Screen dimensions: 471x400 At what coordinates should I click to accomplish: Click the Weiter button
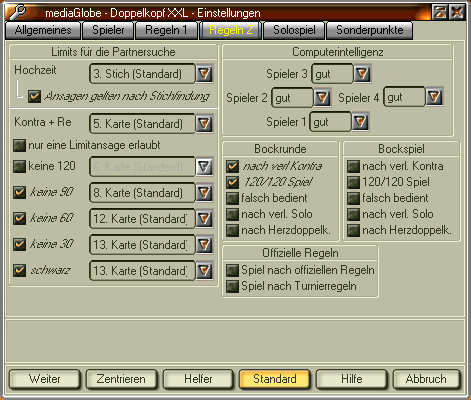(45, 379)
